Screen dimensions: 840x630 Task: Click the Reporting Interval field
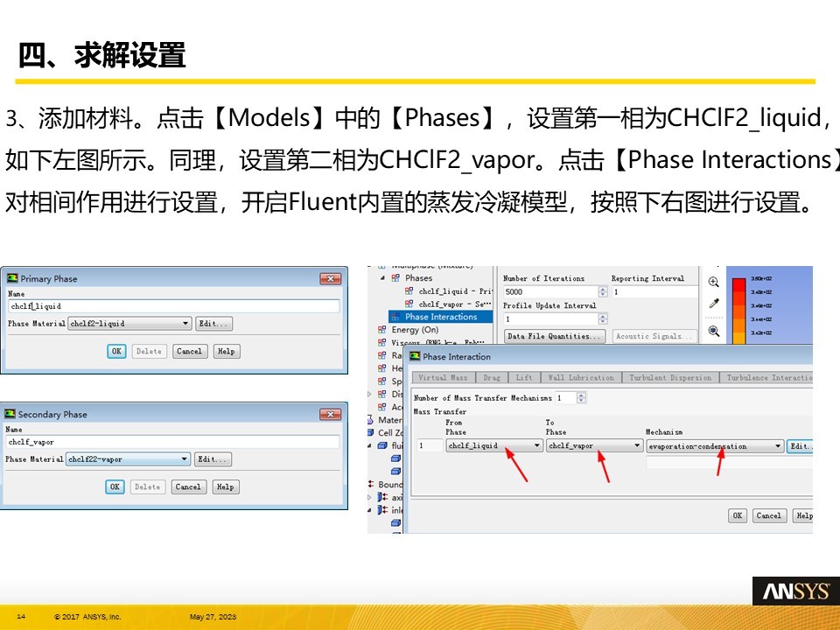click(654, 292)
